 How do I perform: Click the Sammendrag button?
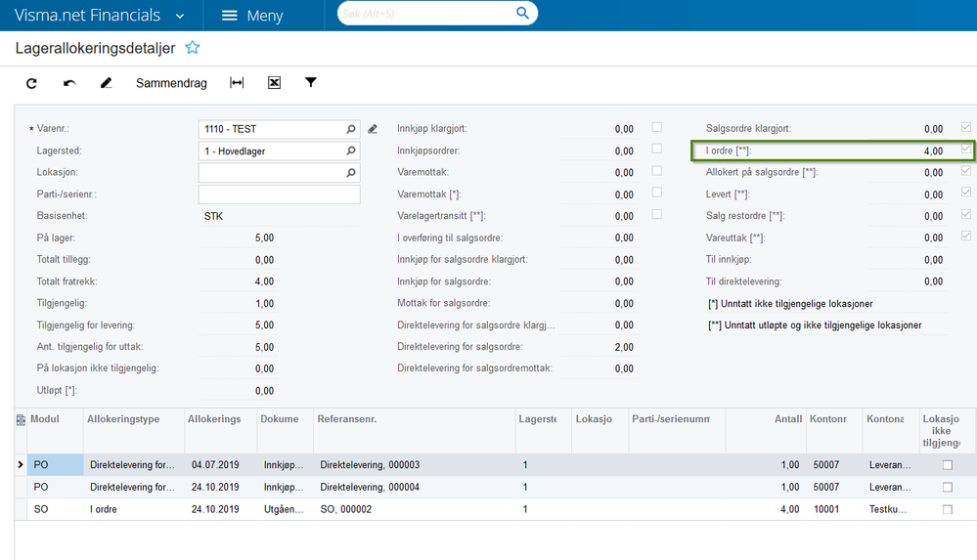171,83
